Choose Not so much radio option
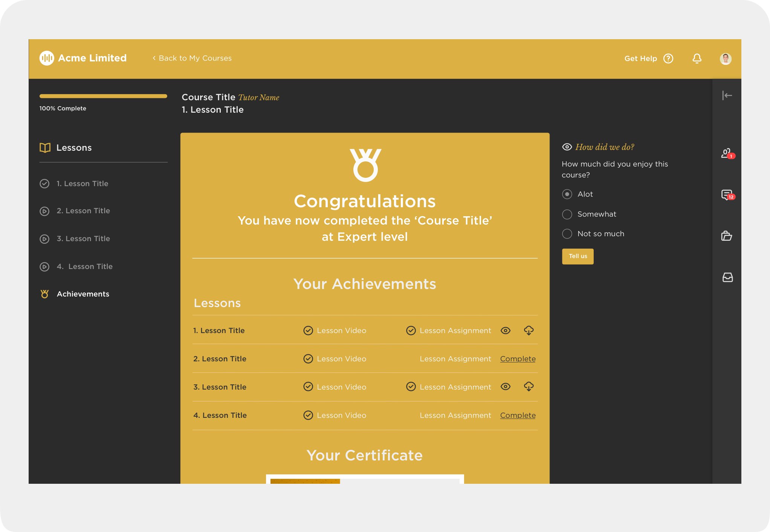This screenshot has width=770, height=532. (x=567, y=234)
